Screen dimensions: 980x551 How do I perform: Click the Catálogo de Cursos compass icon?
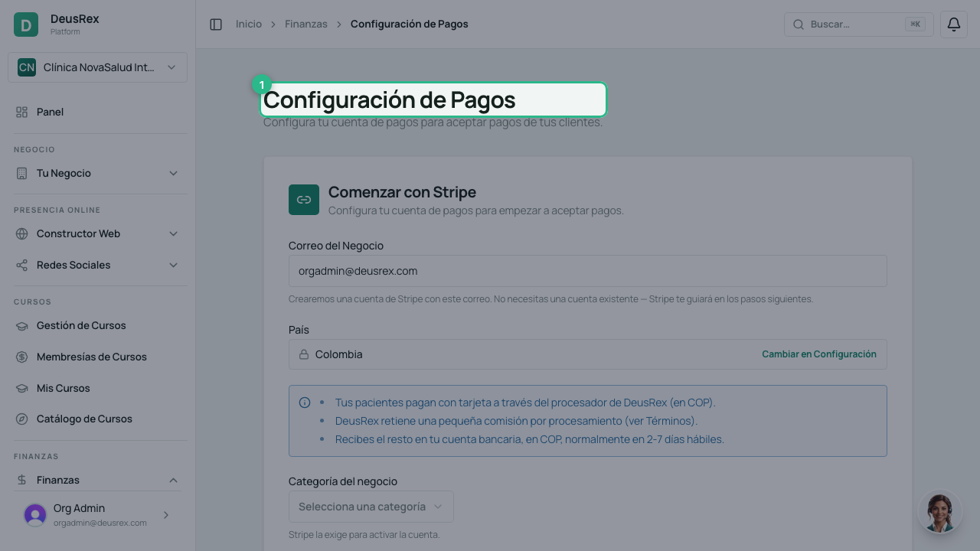[x=21, y=419]
